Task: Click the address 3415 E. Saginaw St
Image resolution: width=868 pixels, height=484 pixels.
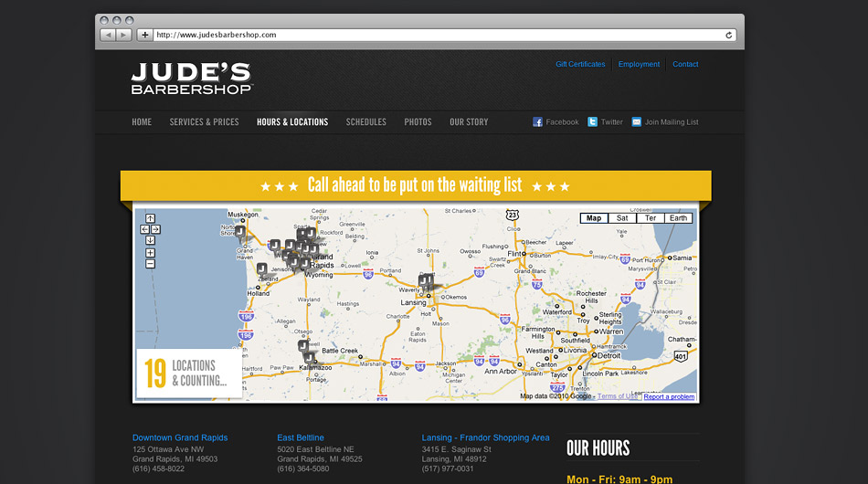Action: (x=457, y=449)
